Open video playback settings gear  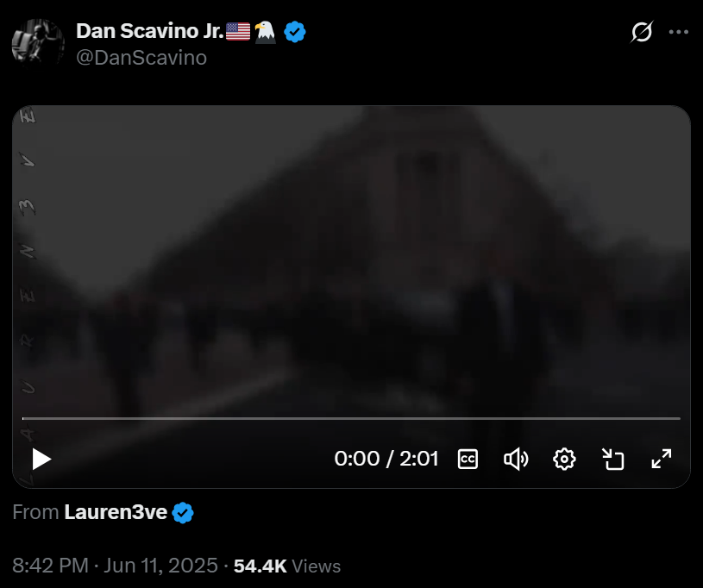(564, 460)
